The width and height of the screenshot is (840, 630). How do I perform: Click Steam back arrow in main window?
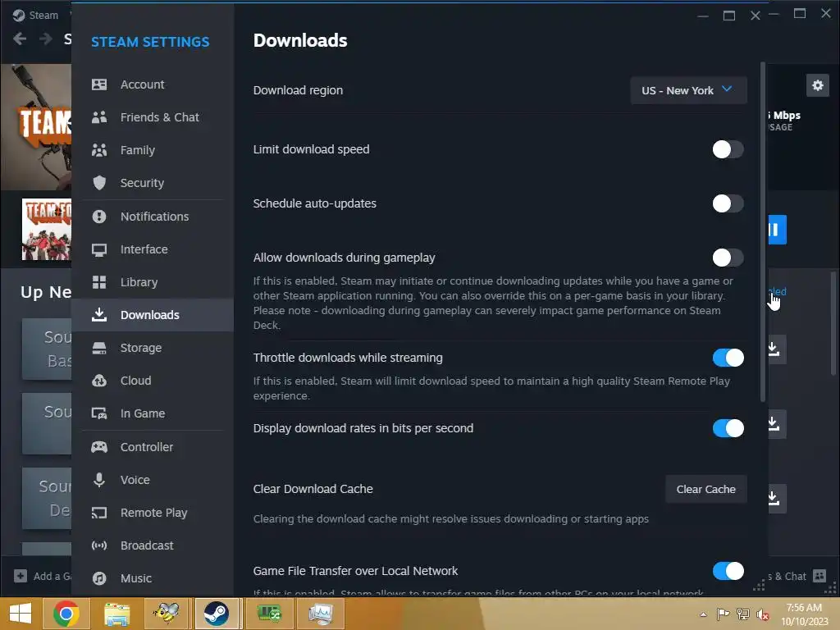[x=20, y=39]
